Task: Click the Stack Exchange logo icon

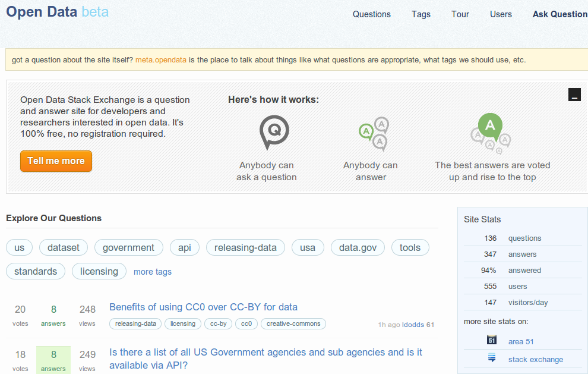Action: tap(492, 357)
